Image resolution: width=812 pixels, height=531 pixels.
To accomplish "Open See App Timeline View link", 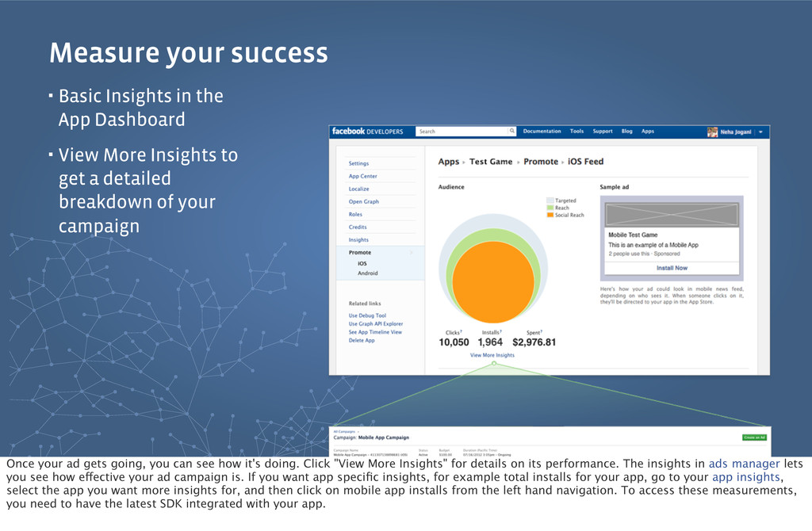I will (375, 332).
